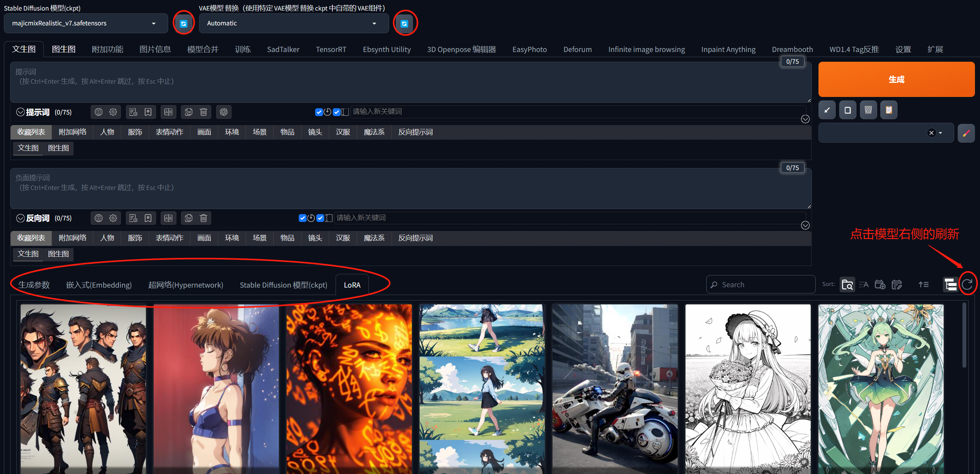Screen dimensions: 980x474
Task: Clear the styles selection with X
Action: click(932, 133)
